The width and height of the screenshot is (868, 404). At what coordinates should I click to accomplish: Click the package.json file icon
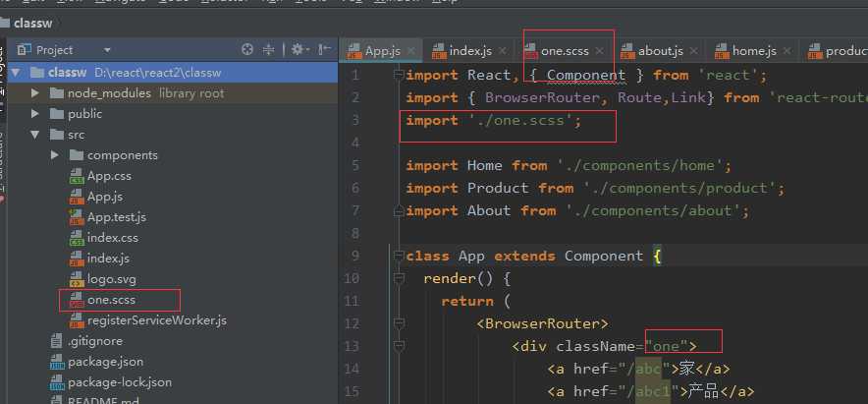tap(57, 362)
